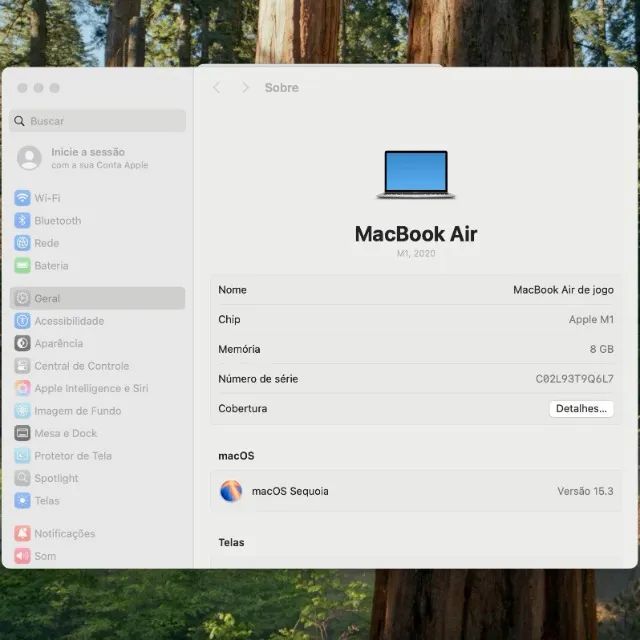Open the Aparência icon
Image resolution: width=640 pixels, height=640 pixels.
click(x=22, y=343)
